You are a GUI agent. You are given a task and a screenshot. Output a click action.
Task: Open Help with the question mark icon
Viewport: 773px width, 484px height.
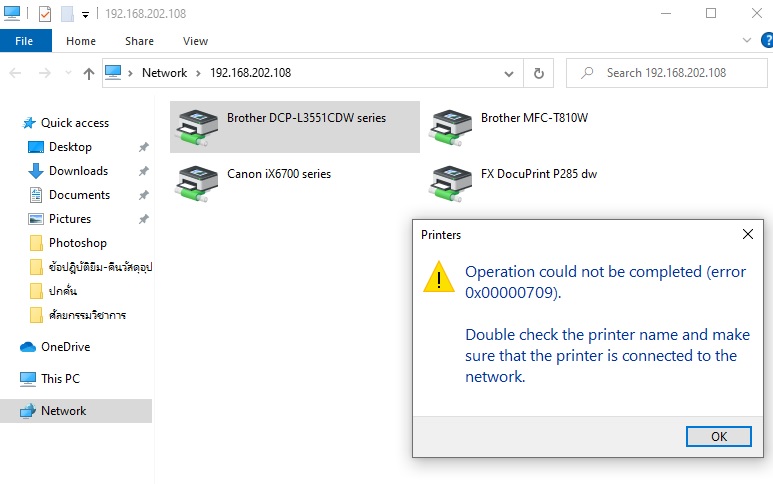[767, 40]
